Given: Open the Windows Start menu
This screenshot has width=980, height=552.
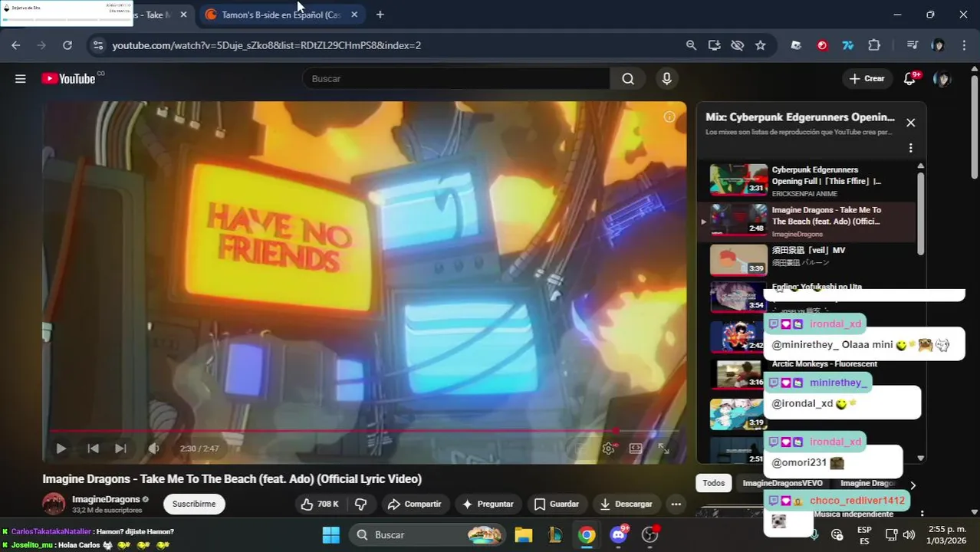Looking at the screenshot, I should click(x=331, y=535).
